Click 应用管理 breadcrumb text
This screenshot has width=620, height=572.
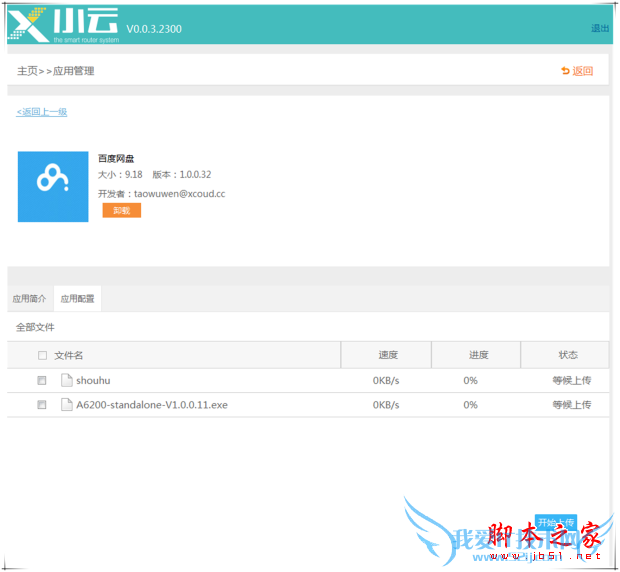point(74,71)
